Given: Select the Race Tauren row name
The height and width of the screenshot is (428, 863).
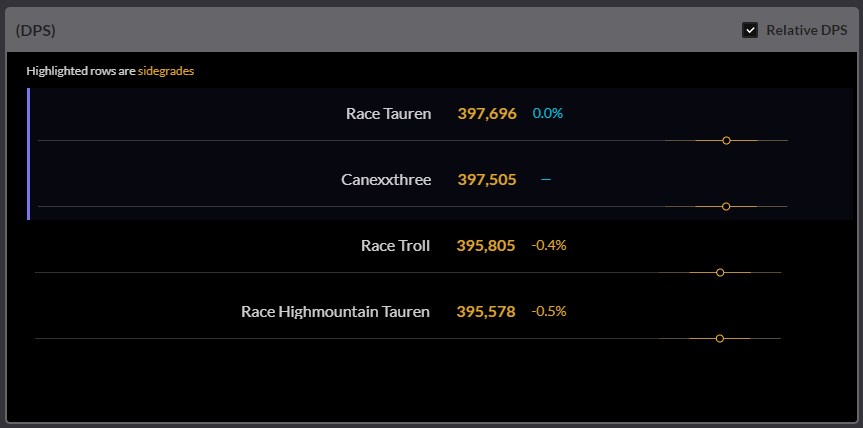Looking at the screenshot, I should point(389,114).
